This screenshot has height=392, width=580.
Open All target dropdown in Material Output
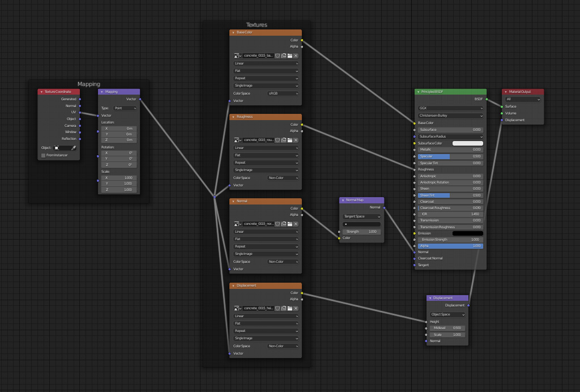pos(523,99)
